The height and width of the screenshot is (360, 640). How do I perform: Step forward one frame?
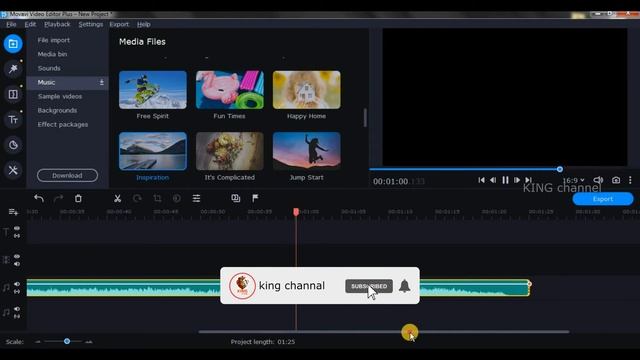tap(517, 180)
